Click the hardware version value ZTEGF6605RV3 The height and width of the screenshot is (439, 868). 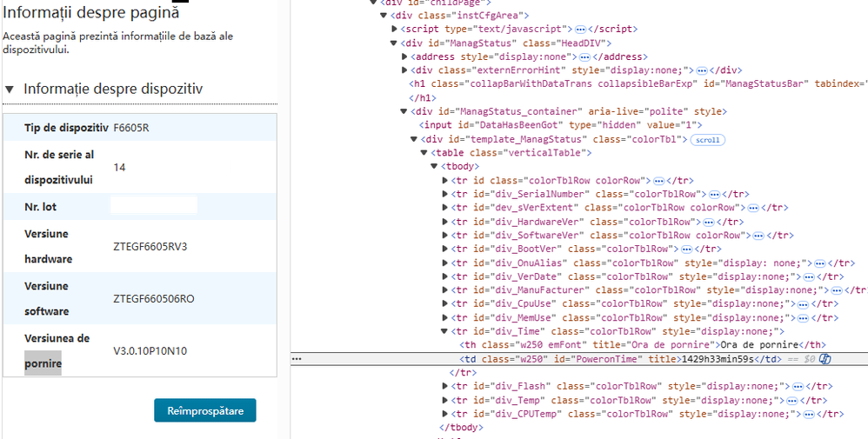[x=150, y=247]
